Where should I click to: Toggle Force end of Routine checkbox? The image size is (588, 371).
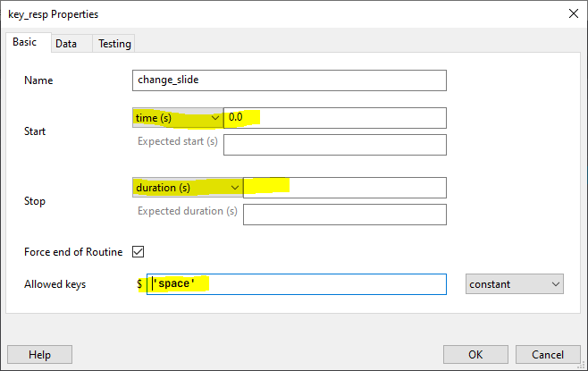[138, 252]
